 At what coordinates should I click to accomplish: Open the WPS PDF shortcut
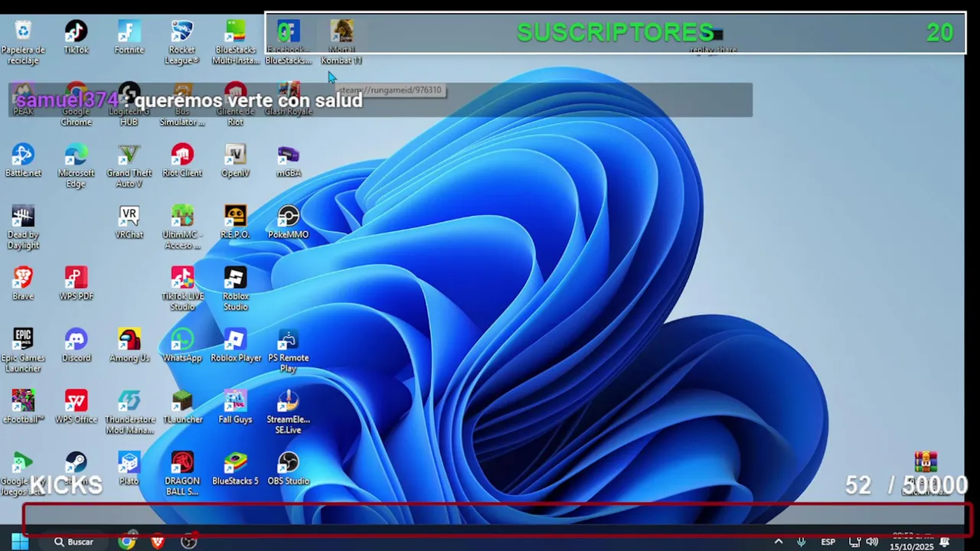pos(76,284)
